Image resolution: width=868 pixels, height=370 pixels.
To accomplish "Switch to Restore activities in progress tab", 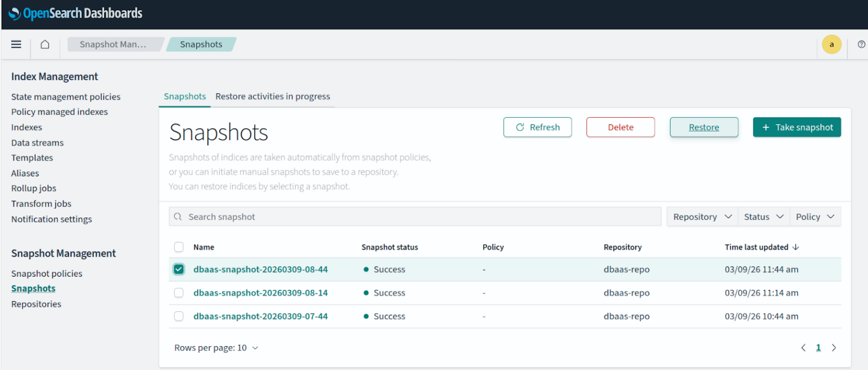I will [273, 97].
